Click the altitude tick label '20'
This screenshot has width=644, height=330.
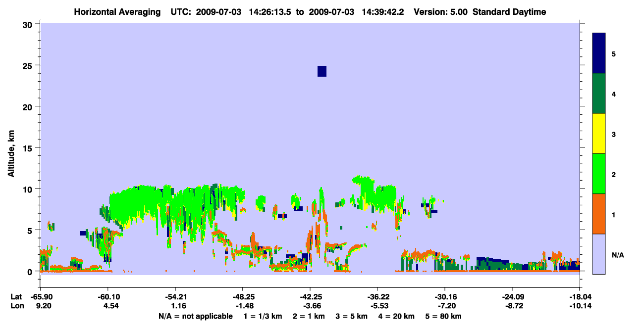[29, 107]
